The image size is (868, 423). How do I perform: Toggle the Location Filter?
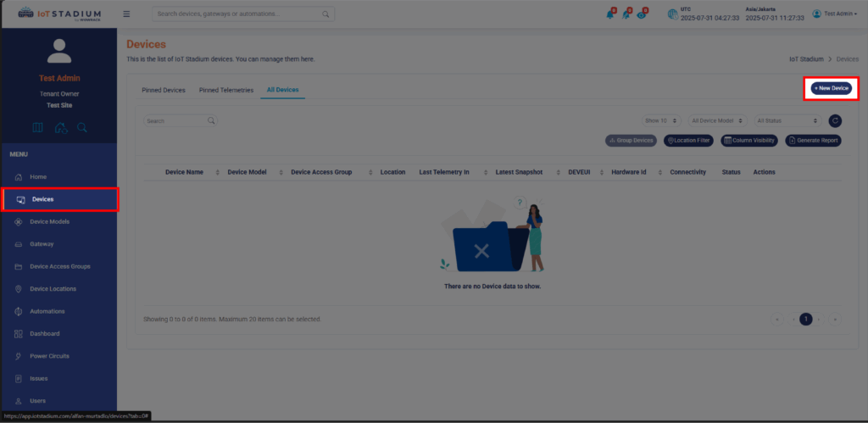688,141
